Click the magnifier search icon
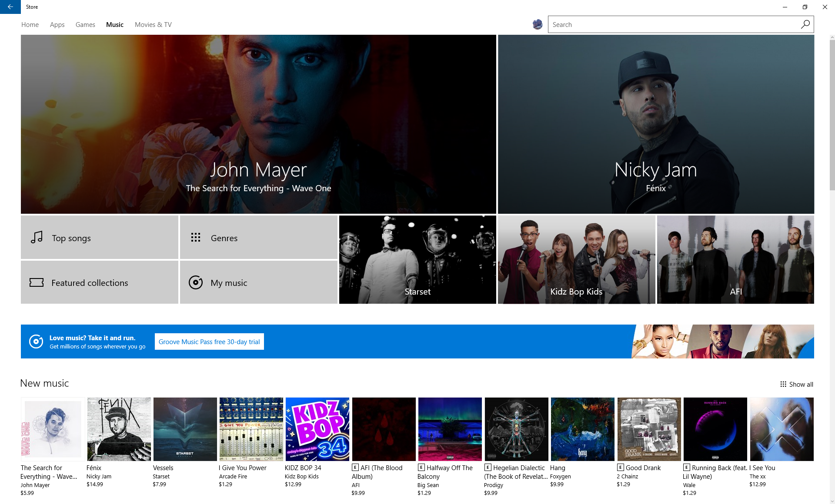This screenshot has width=835, height=504. pos(805,24)
